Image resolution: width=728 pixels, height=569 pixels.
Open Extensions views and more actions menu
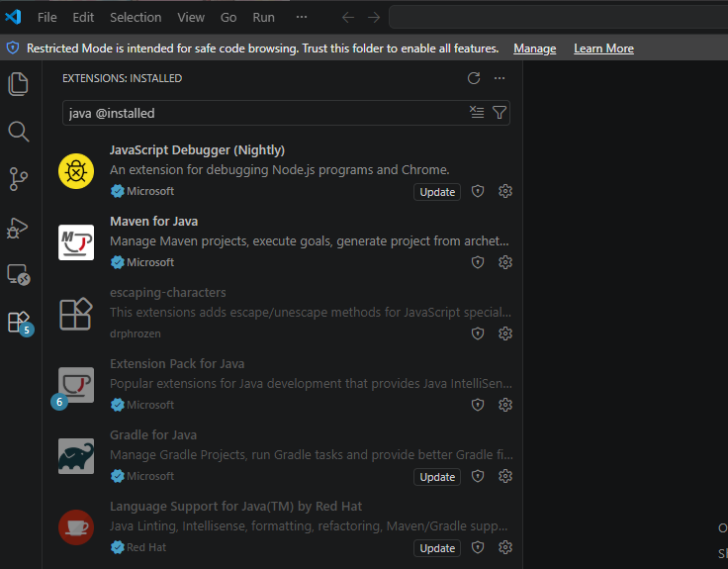pyautogui.click(x=500, y=78)
